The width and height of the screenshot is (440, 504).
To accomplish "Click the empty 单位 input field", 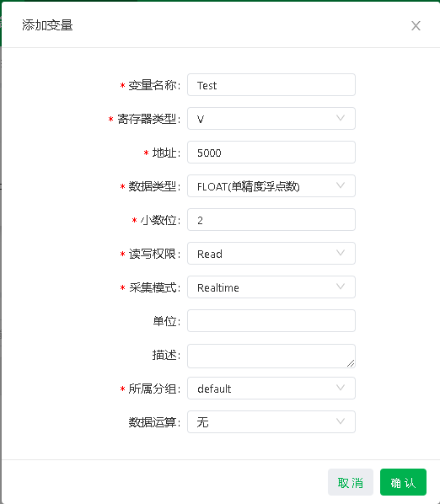I will pyautogui.click(x=271, y=321).
